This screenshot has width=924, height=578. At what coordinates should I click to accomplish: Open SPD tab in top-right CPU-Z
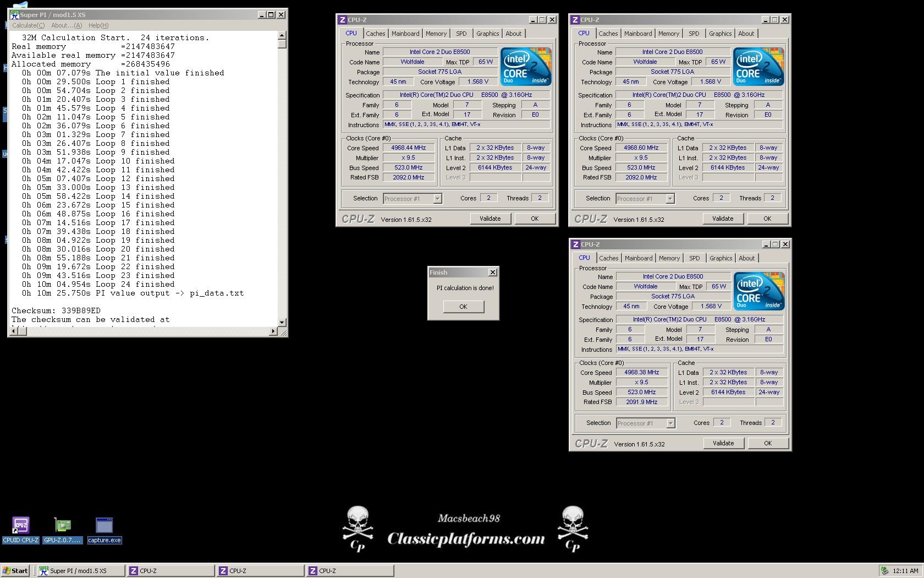pos(694,34)
